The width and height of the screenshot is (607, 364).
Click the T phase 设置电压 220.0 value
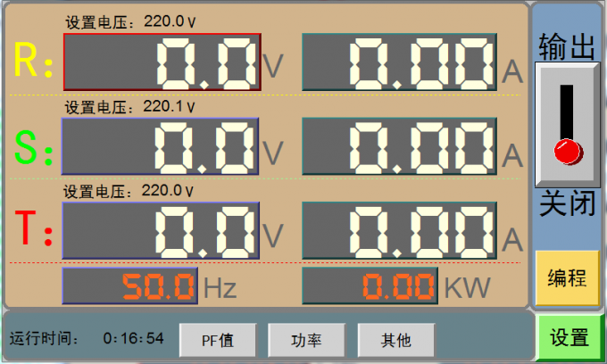pos(169,190)
